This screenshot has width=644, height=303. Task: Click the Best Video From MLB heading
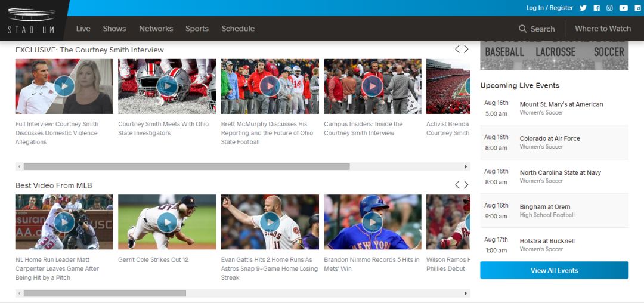tap(54, 185)
